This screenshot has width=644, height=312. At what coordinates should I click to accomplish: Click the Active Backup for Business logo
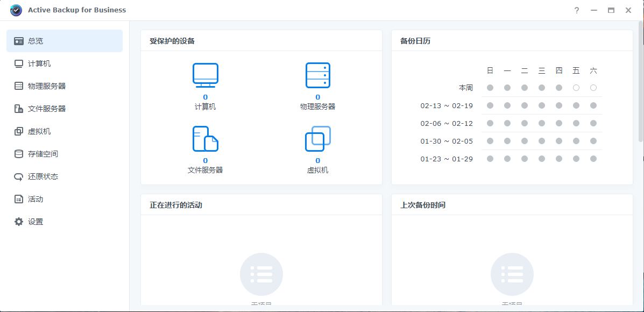click(x=16, y=10)
